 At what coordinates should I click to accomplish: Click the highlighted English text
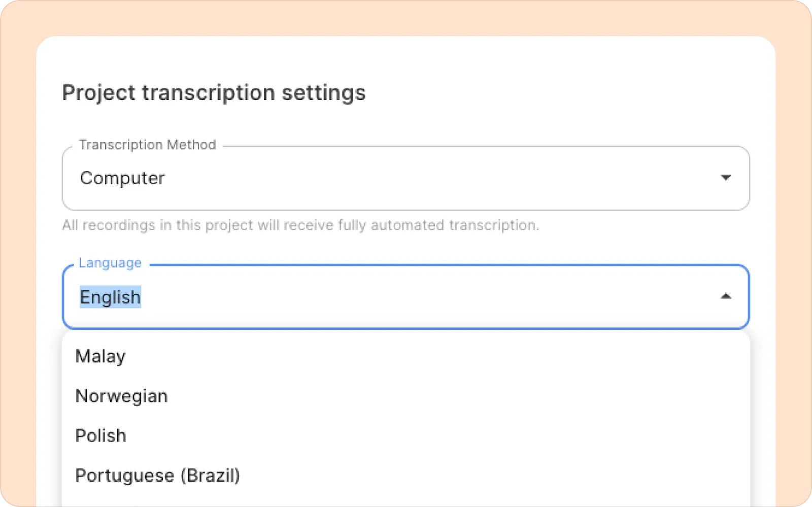[x=110, y=297]
